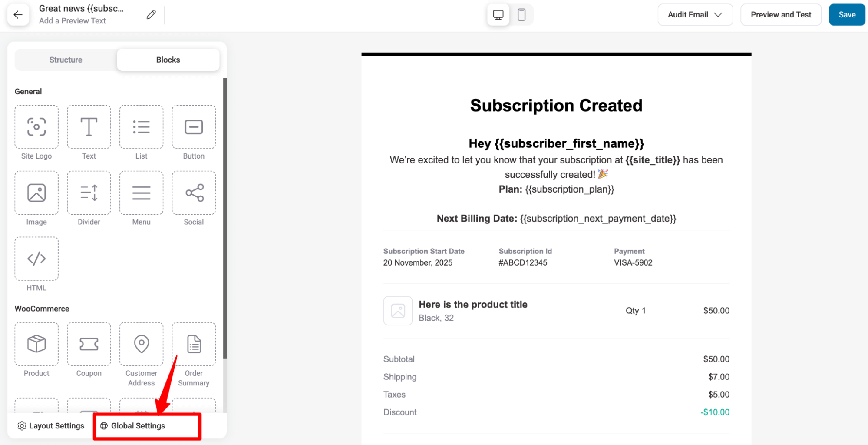
Task: Add the Social block
Action: (x=193, y=193)
